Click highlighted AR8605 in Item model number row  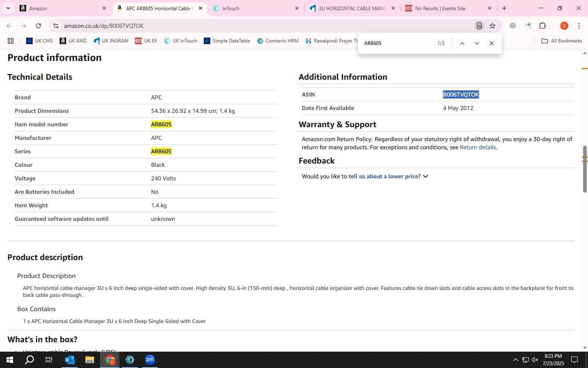pos(161,124)
